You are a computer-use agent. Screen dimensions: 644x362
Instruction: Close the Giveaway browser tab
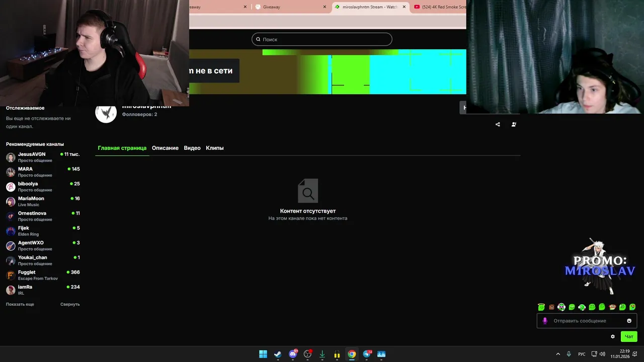click(325, 7)
